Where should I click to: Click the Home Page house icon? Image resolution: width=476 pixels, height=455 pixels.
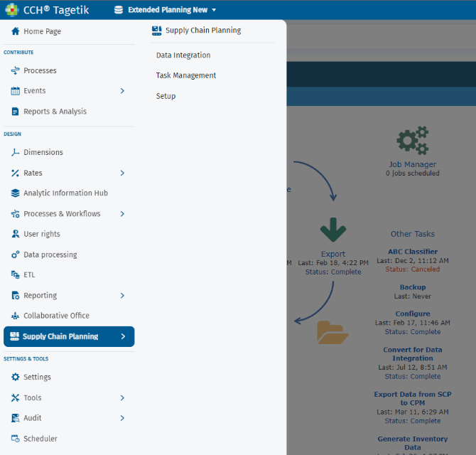tap(15, 31)
